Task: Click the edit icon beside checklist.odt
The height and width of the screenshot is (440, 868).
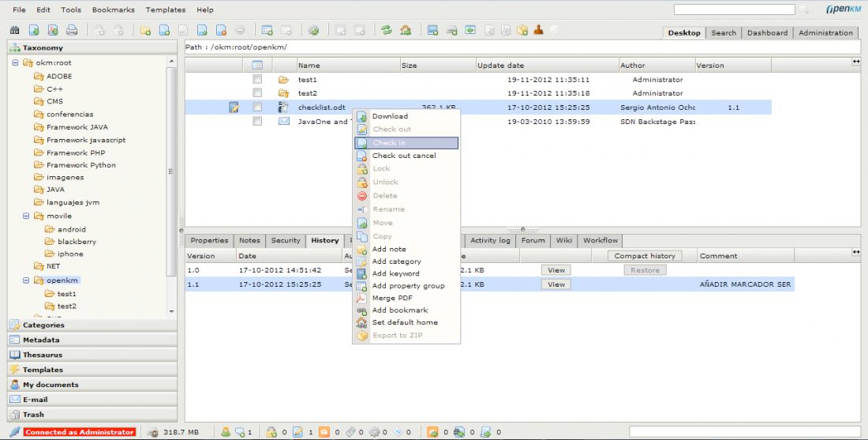Action: [234, 107]
